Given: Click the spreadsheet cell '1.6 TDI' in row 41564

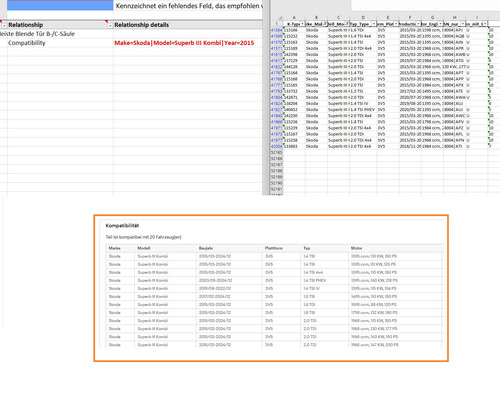Looking at the screenshot, I should point(363,30).
